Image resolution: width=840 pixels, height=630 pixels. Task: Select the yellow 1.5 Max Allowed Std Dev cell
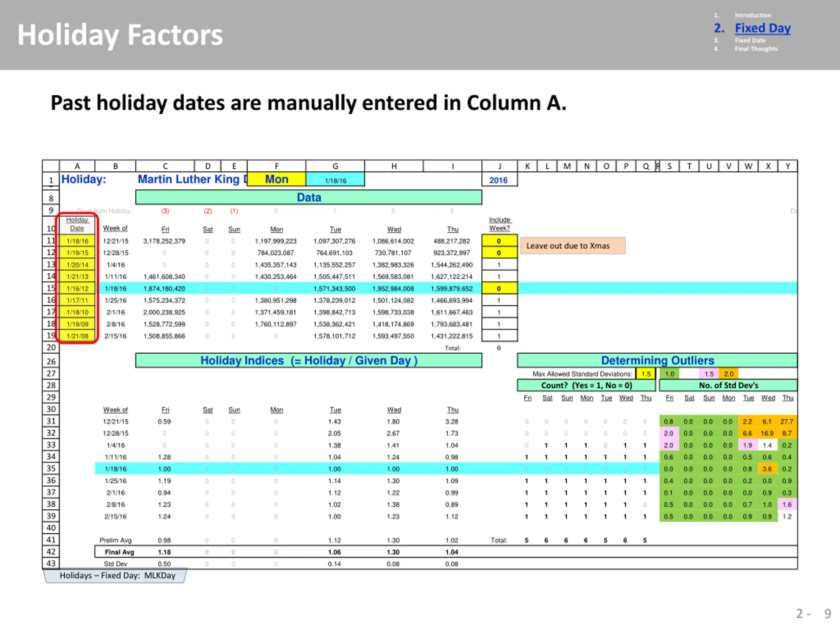click(645, 374)
